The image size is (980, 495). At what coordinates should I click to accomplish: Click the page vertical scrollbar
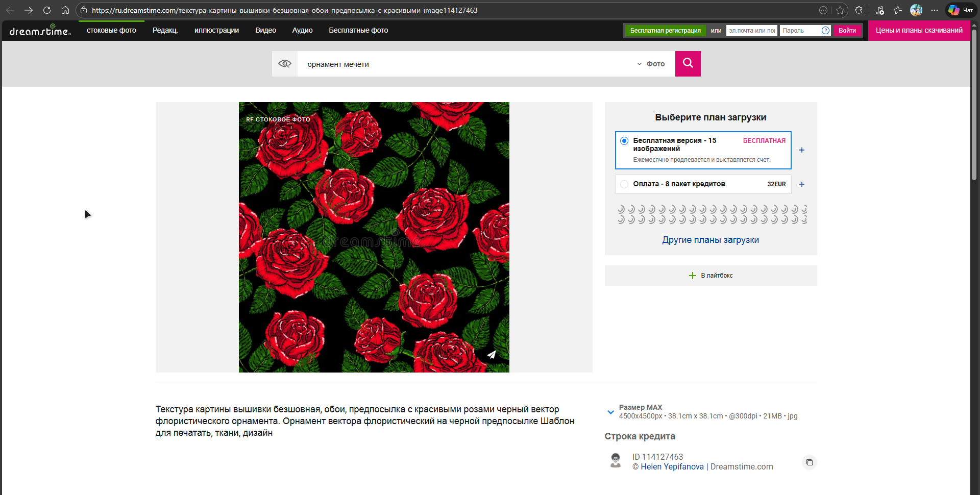pos(974,105)
